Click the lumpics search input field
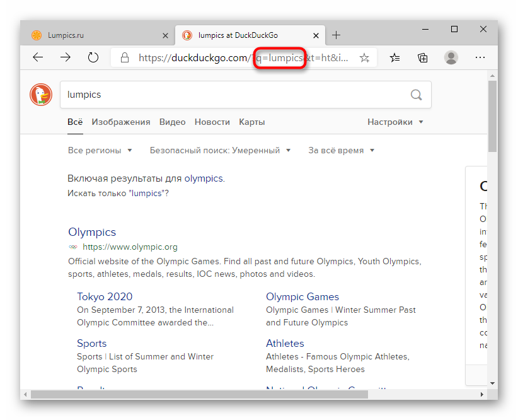518x420 pixels. point(233,95)
